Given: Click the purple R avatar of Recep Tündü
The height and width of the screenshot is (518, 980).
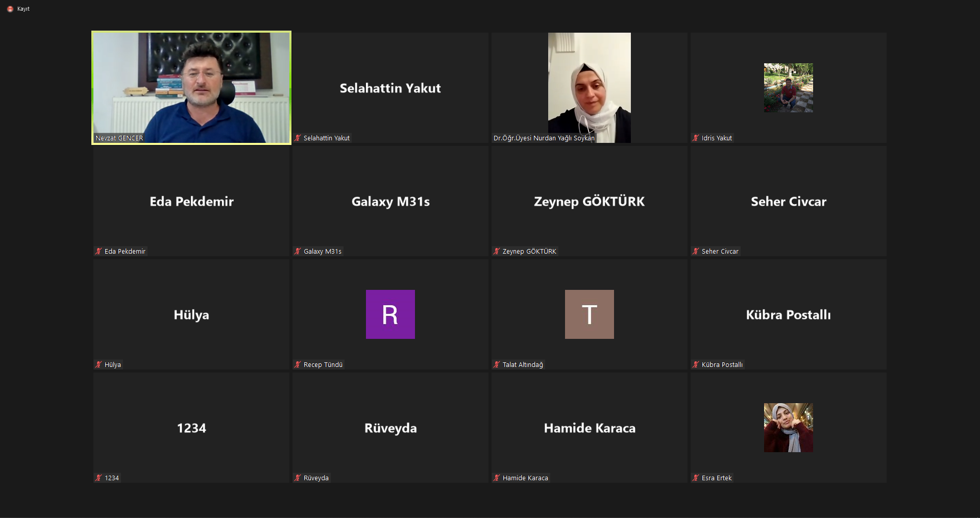Looking at the screenshot, I should (x=390, y=314).
